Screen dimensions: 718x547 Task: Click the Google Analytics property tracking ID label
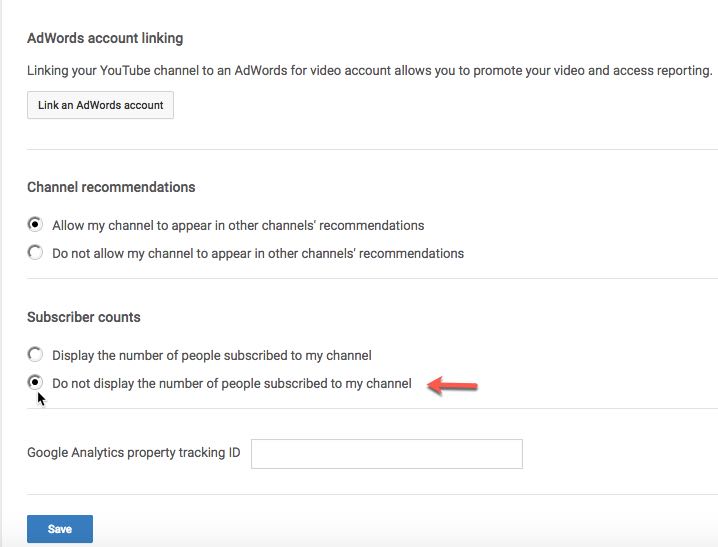click(x=134, y=453)
